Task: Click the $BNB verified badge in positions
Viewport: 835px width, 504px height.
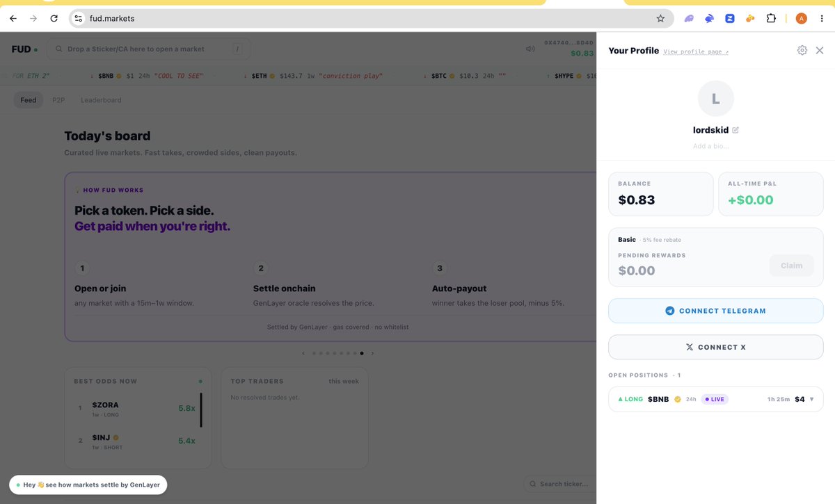Action: pos(678,399)
